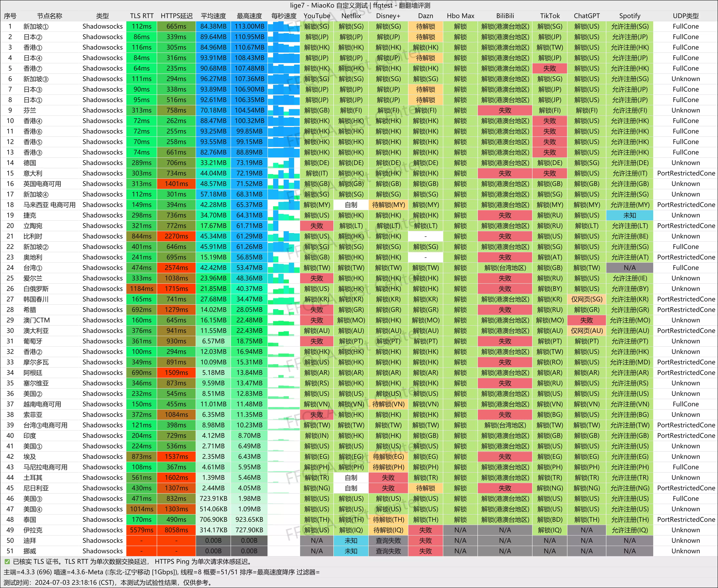Viewport: 718px width, 588px height.
Task: Click the Spotify column header
Action: [x=629, y=16]
